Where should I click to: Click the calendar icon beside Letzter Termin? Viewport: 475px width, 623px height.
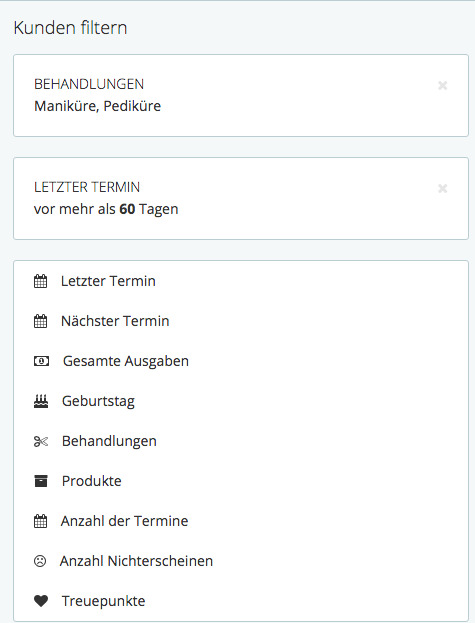[x=40, y=281]
